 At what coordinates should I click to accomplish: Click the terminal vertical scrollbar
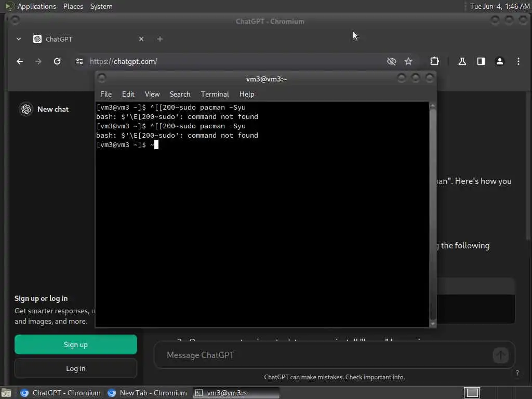(433, 215)
